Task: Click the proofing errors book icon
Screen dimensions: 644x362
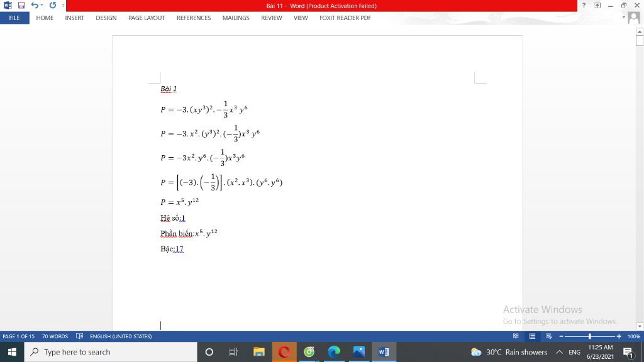Action: pyautogui.click(x=80, y=336)
